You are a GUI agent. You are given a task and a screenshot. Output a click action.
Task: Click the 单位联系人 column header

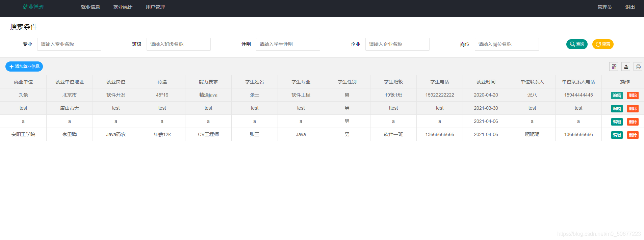[532, 82]
